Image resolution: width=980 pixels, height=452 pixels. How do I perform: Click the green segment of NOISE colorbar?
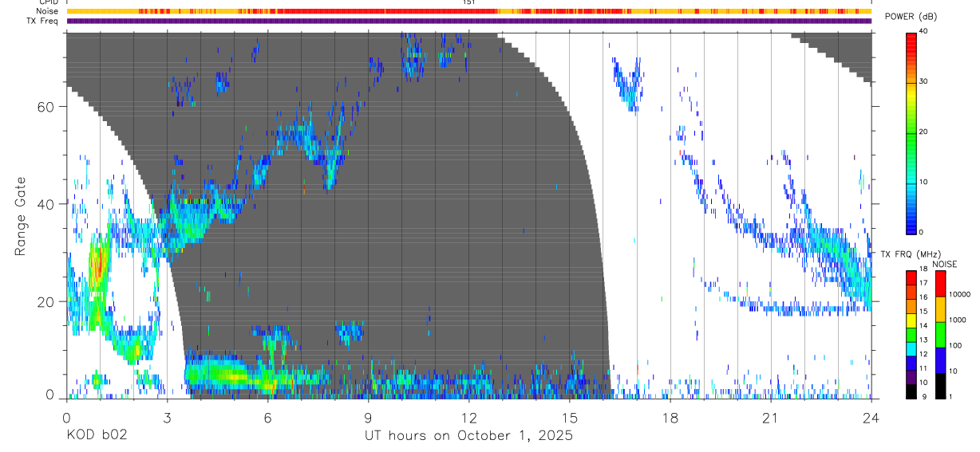click(x=940, y=333)
